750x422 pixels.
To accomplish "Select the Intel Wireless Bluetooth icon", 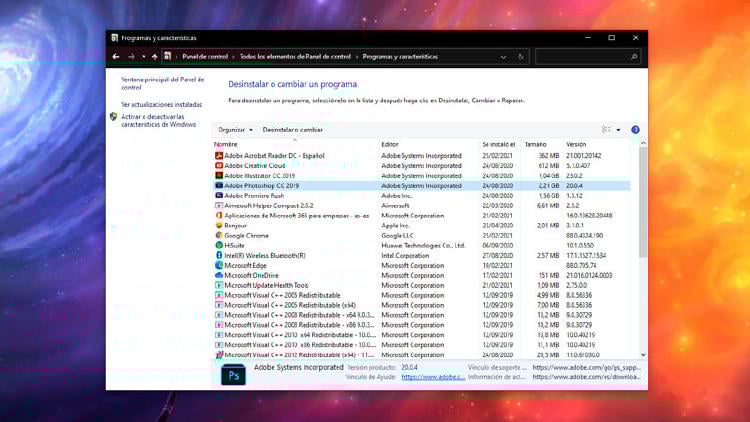I will pos(219,255).
